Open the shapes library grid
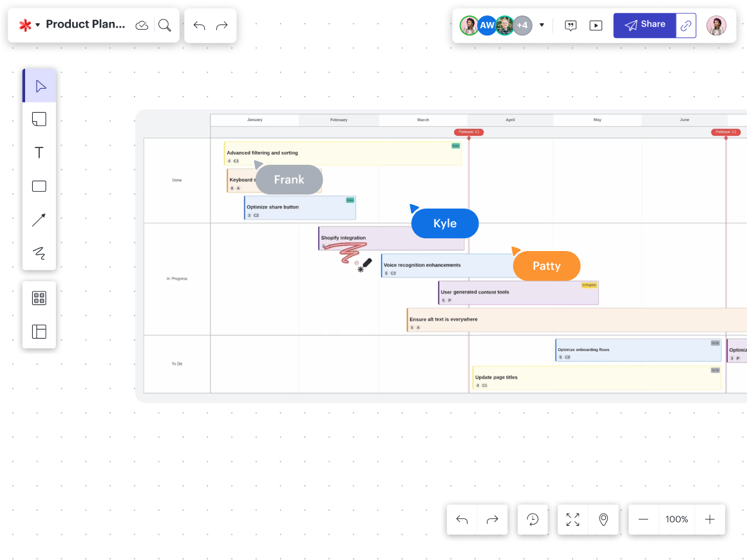The height and width of the screenshot is (560, 747). point(39,298)
